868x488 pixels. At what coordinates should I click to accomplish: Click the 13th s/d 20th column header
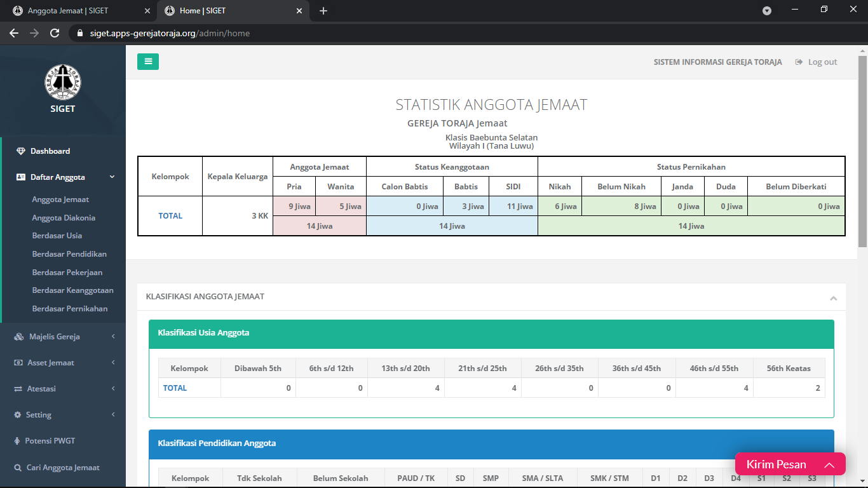tap(405, 369)
